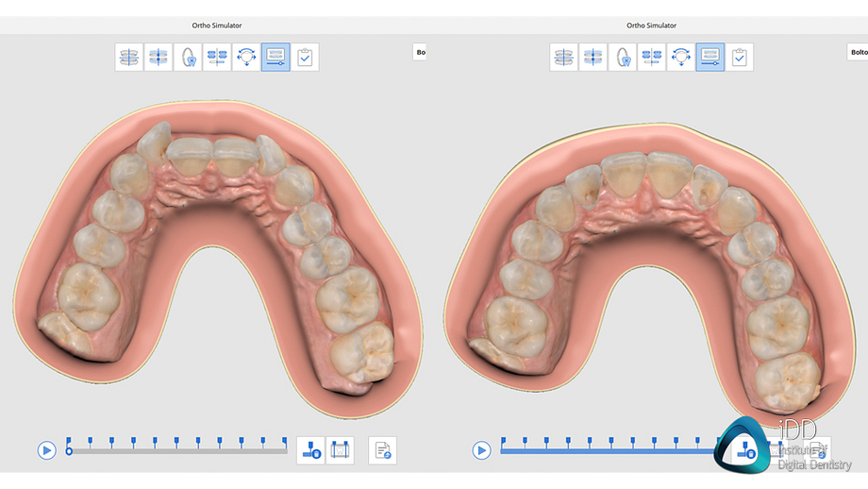868x489 pixels.
Task: Select the midline alignment tool in right toolbar
Action: (x=593, y=58)
